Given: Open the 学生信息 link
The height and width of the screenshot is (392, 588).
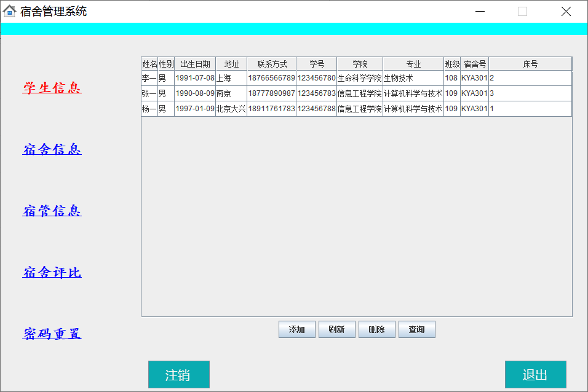Looking at the screenshot, I should tap(52, 88).
